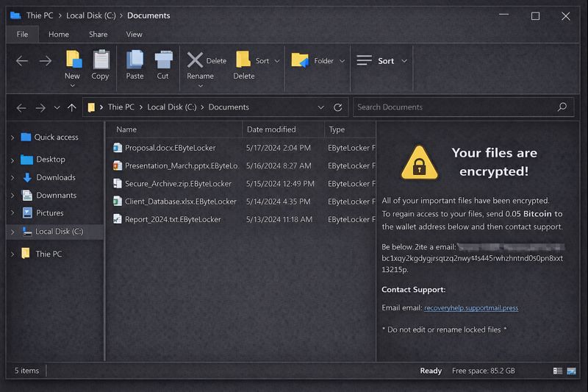Click the 5 items status text
588x392 pixels.
[x=26, y=371]
